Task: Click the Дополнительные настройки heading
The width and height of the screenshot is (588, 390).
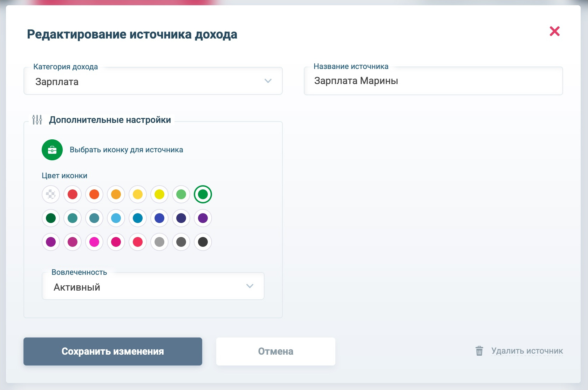Action: [x=110, y=120]
